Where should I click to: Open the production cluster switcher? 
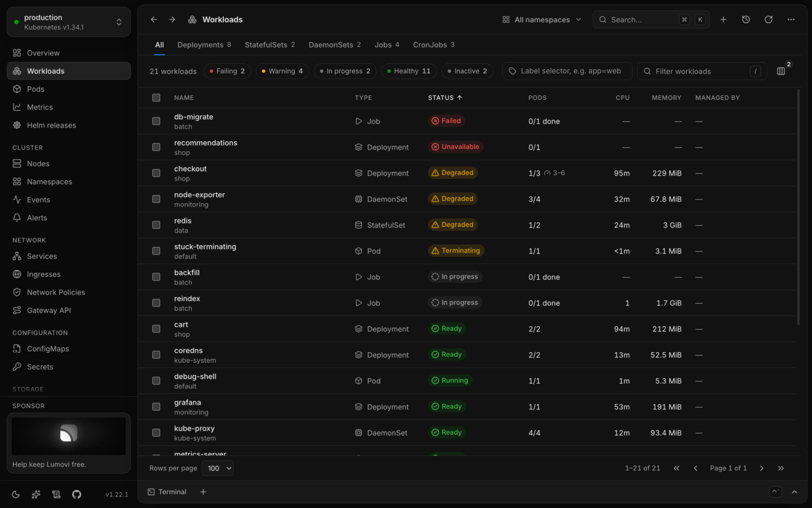click(x=69, y=22)
